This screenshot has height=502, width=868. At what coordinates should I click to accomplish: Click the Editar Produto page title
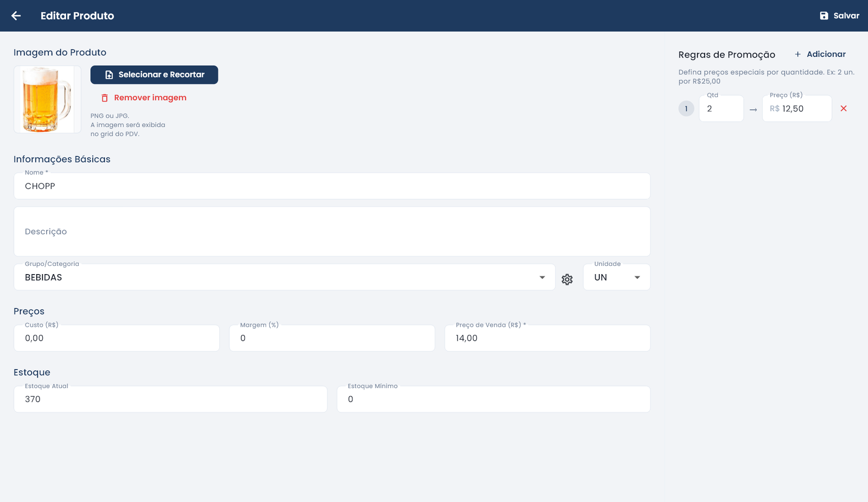pyautogui.click(x=77, y=16)
